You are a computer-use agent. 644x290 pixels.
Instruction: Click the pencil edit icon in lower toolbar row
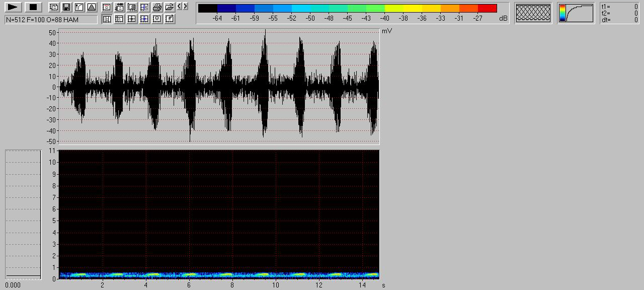point(169,19)
